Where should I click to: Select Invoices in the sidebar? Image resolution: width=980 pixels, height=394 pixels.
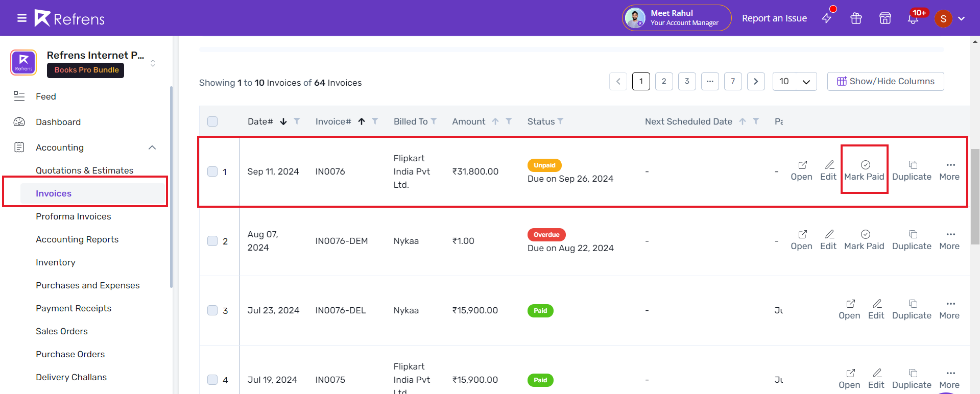click(x=93, y=193)
